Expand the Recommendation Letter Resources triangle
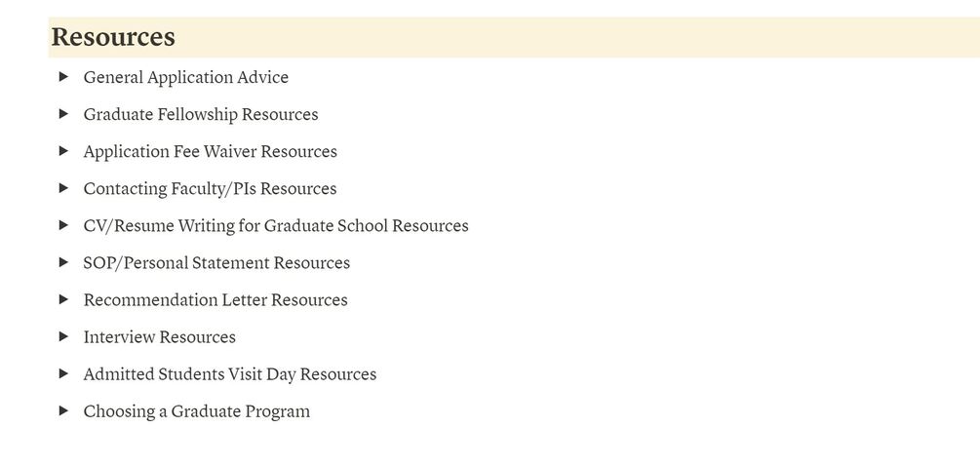The height and width of the screenshot is (466, 980). 64,299
